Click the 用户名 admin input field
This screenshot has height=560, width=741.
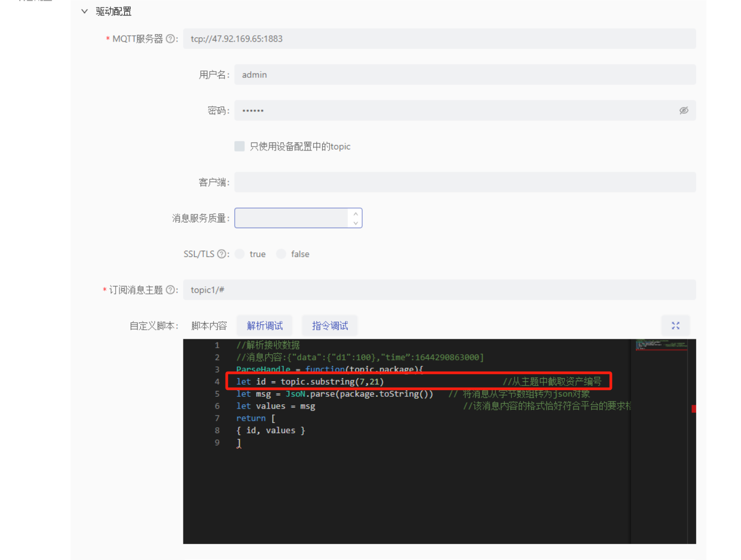click(x=465, y=75)
